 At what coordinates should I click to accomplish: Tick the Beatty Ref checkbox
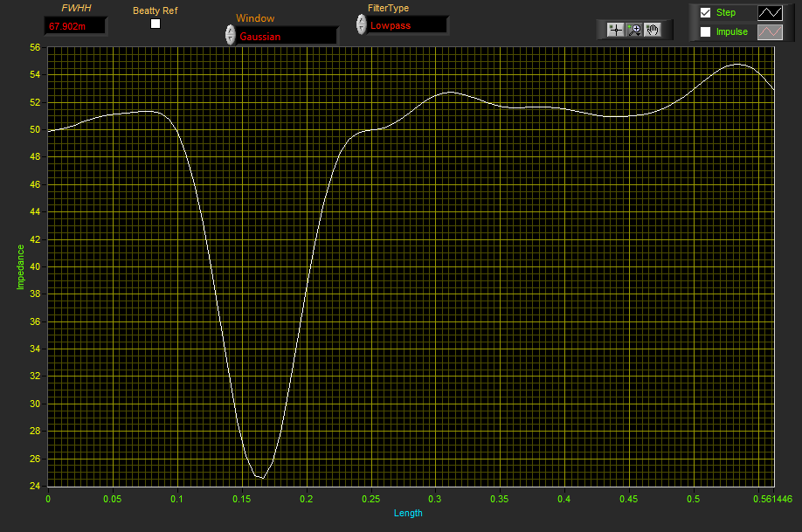point(156,24)
